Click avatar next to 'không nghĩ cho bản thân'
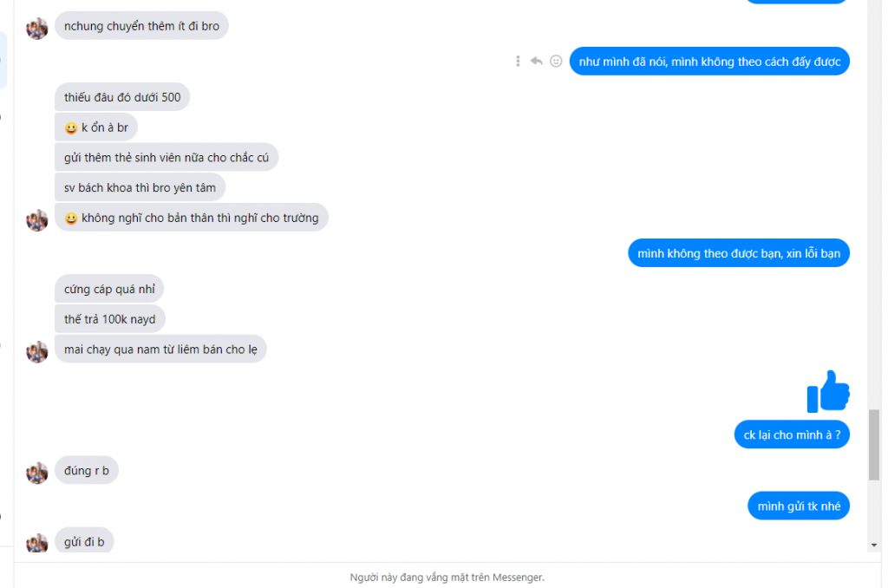This screenshot has width=888, height=588. point(36,219)
